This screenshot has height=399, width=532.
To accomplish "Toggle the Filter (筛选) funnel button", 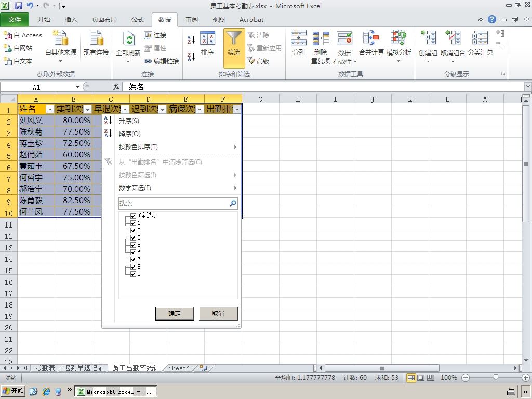I will click(x=234, y=48).
